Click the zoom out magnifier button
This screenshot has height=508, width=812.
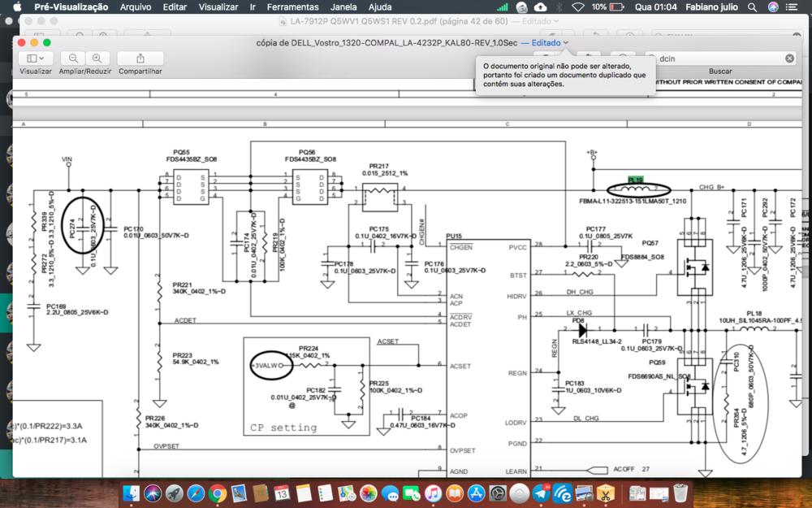73,59
